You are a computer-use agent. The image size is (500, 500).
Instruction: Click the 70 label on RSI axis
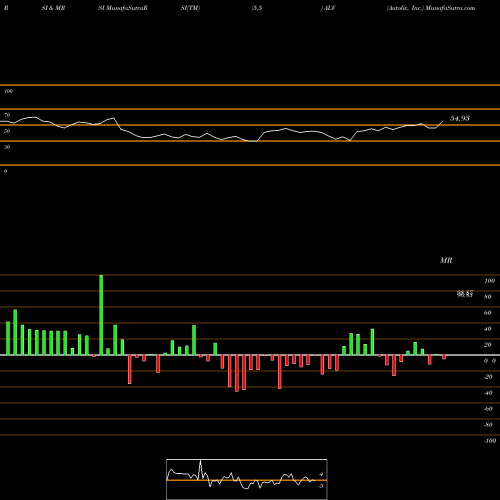click(x=7, y=115)
